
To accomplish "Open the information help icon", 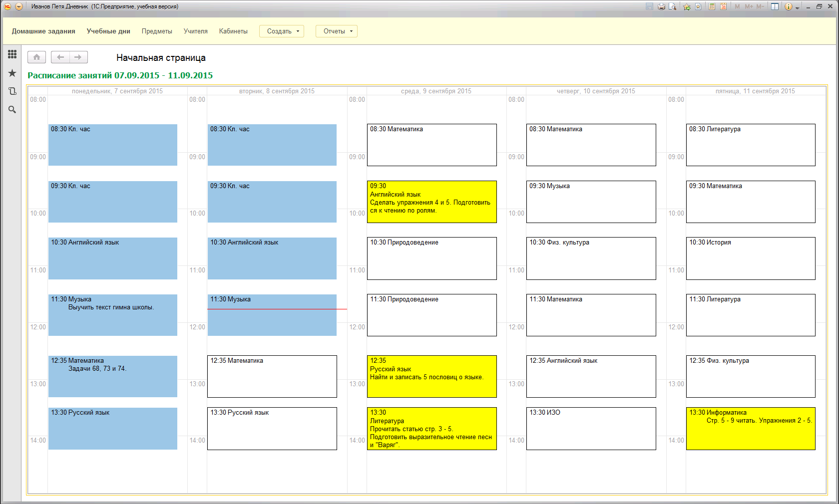I will (789, 6).
